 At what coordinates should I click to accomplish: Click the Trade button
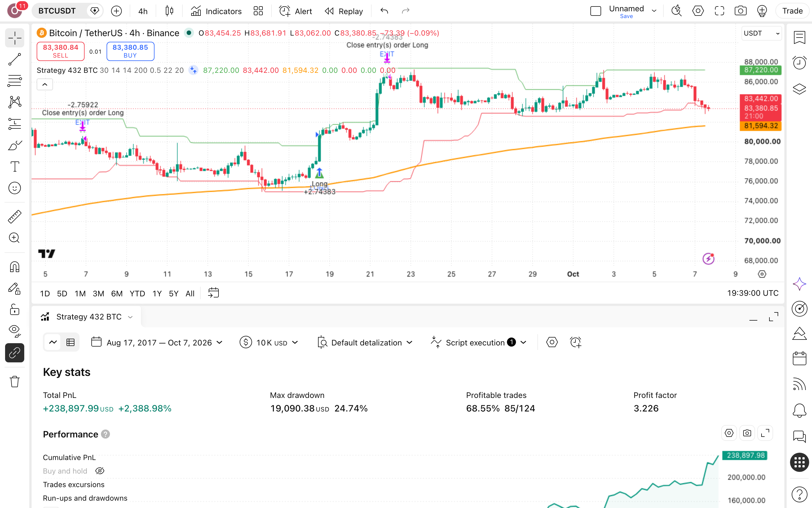[x=792, y=11]
